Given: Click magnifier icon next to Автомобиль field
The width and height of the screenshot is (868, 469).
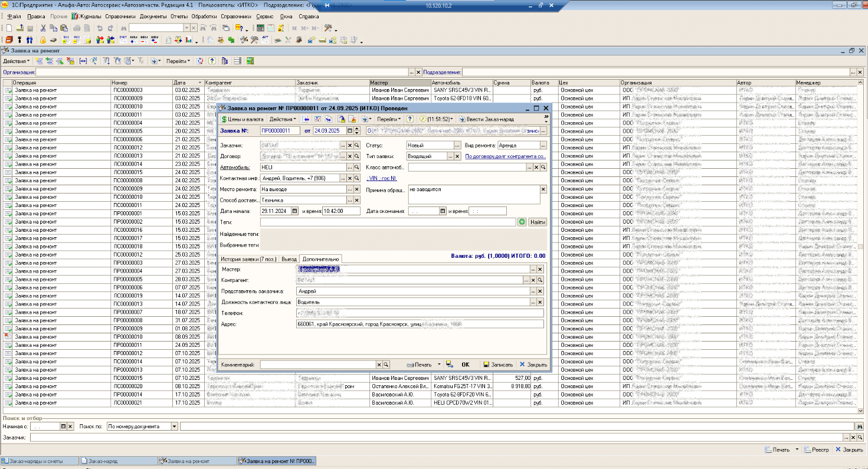Looking at the screenshot, I should 356,168.
